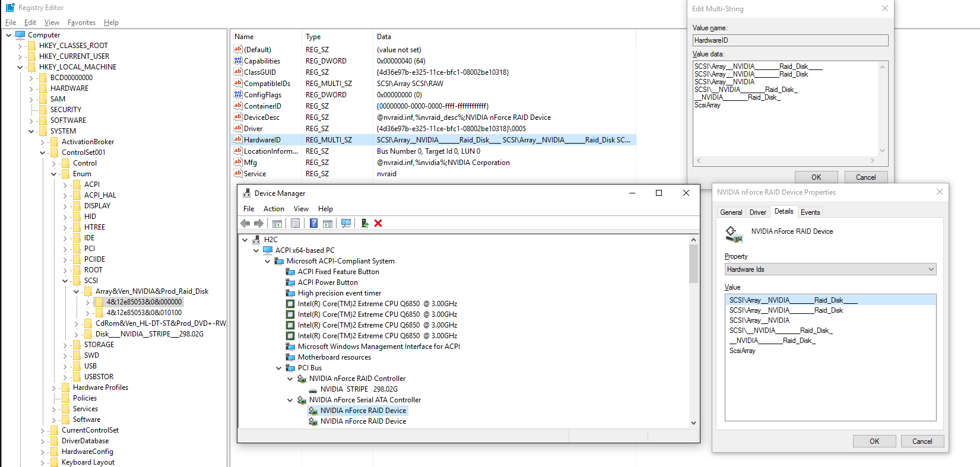Click Back arrow in Device Manager toolbar
This screenshot has height=467, width=980.
click(245, 223)
